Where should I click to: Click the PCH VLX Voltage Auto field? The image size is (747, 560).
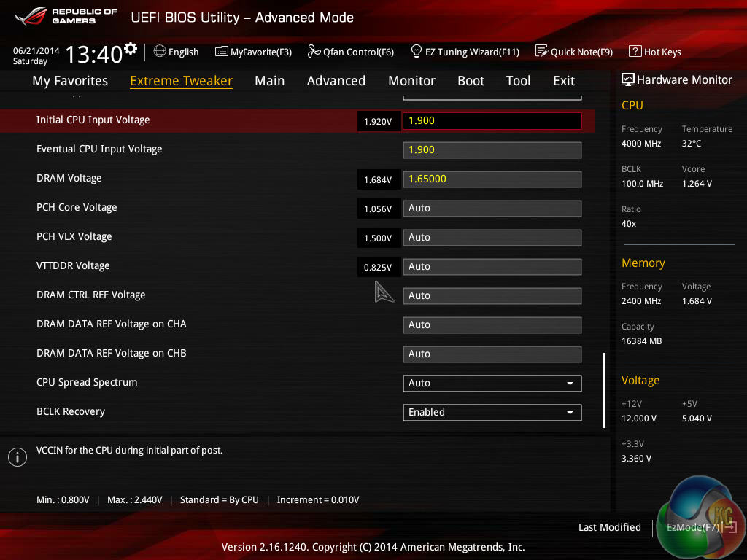point(492,238)
